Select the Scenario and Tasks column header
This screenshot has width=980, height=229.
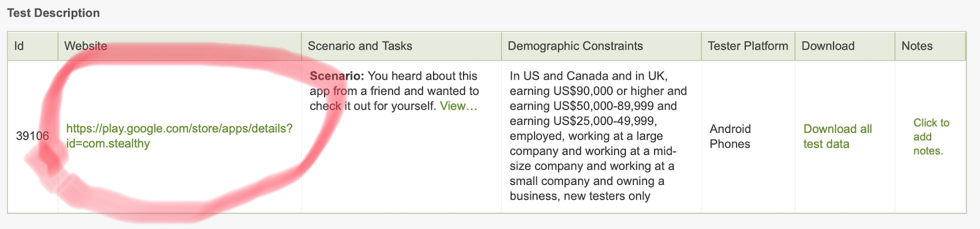pyautogui.click(x=401, y=46)
